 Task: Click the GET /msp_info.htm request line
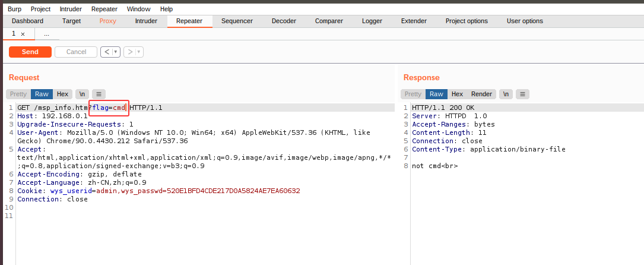click(90, 108)
